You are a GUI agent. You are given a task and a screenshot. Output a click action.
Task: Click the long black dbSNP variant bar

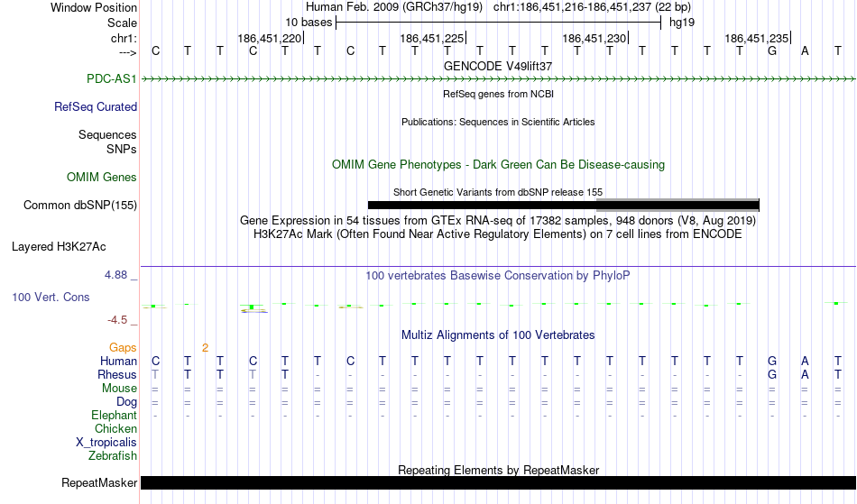(482, 206)
